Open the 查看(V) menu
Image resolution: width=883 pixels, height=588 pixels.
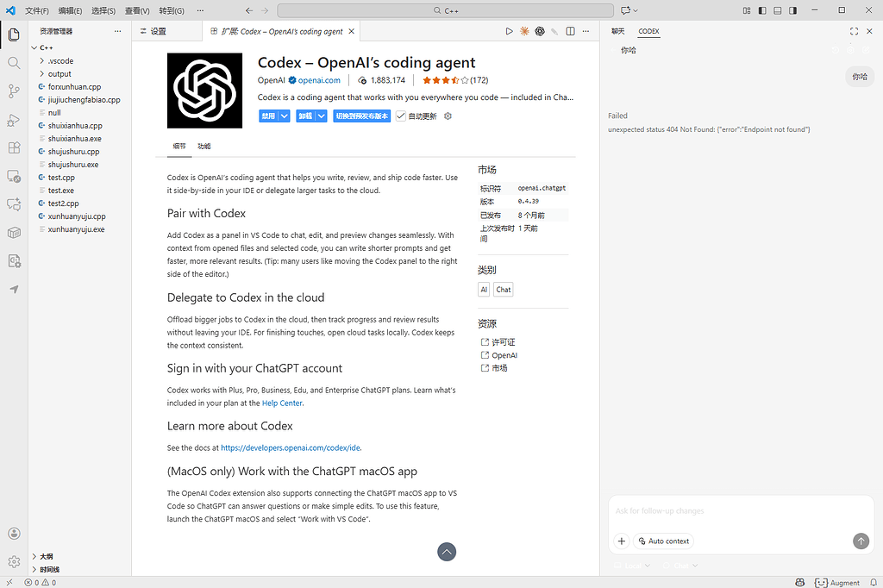point(137,10)
